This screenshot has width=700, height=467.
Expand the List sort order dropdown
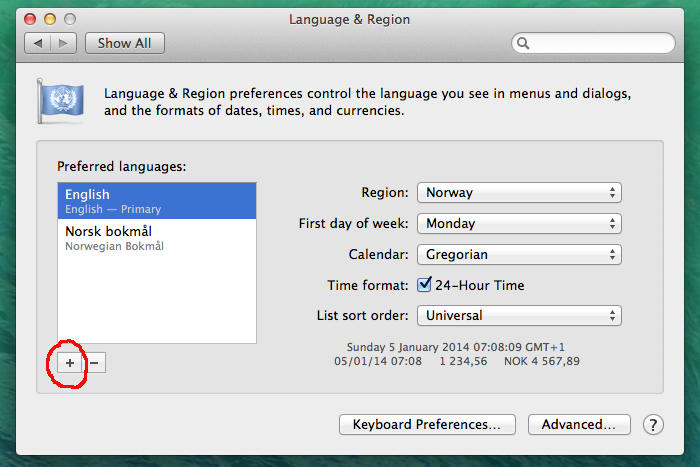(x=519, y=316)
